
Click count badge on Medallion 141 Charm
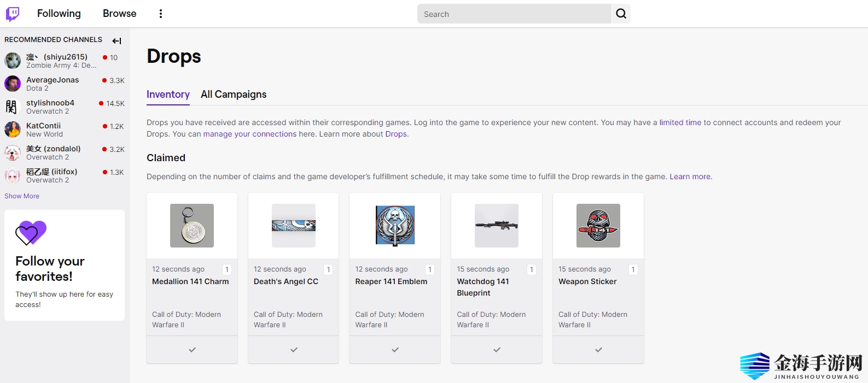227,269
